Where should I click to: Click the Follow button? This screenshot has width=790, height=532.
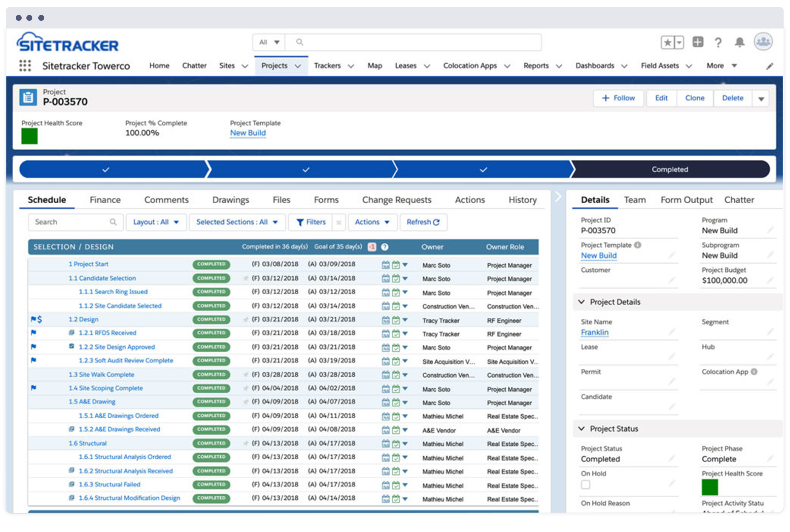(619, 98)
